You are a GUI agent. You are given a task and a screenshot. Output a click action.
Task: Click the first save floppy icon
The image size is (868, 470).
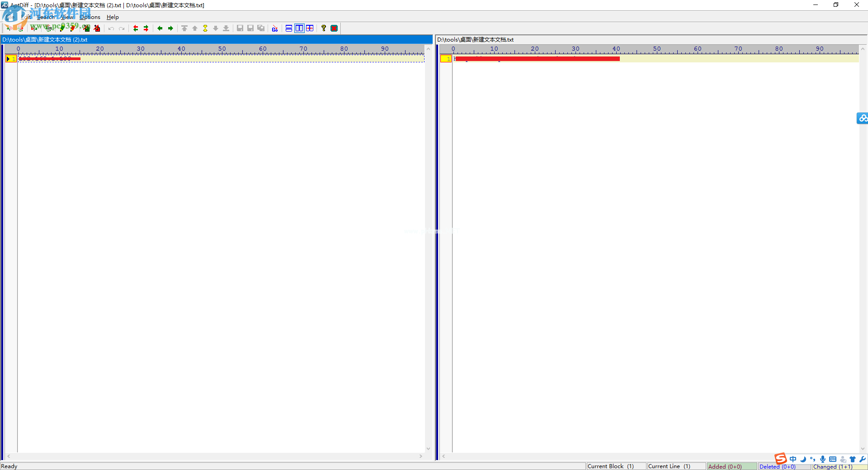(x=240, y=28)
